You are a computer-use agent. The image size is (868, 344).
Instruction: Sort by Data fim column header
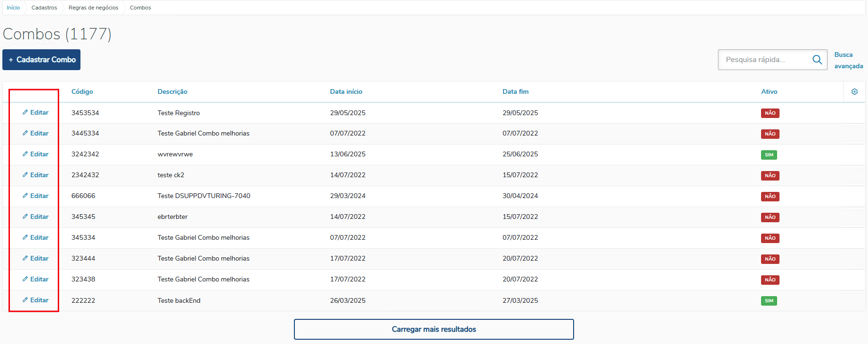point(515,91)
